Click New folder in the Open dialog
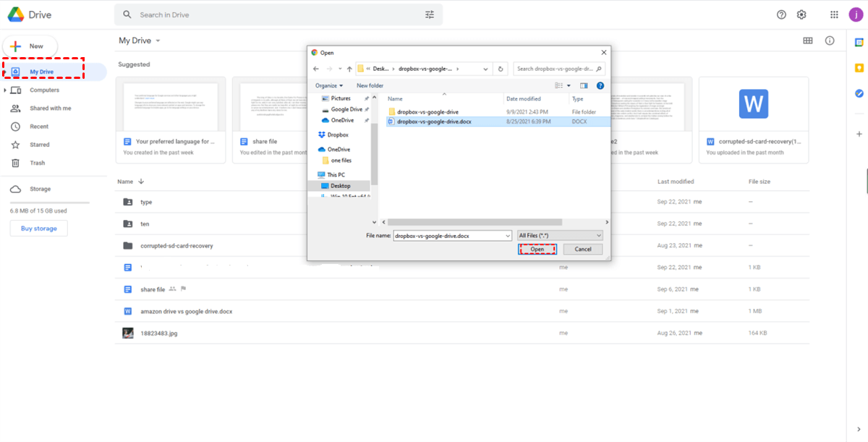 tap(370, 85)
